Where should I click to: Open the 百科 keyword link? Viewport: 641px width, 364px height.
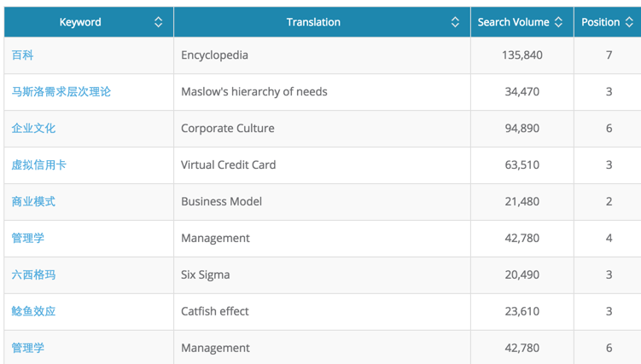coord(23,55)
